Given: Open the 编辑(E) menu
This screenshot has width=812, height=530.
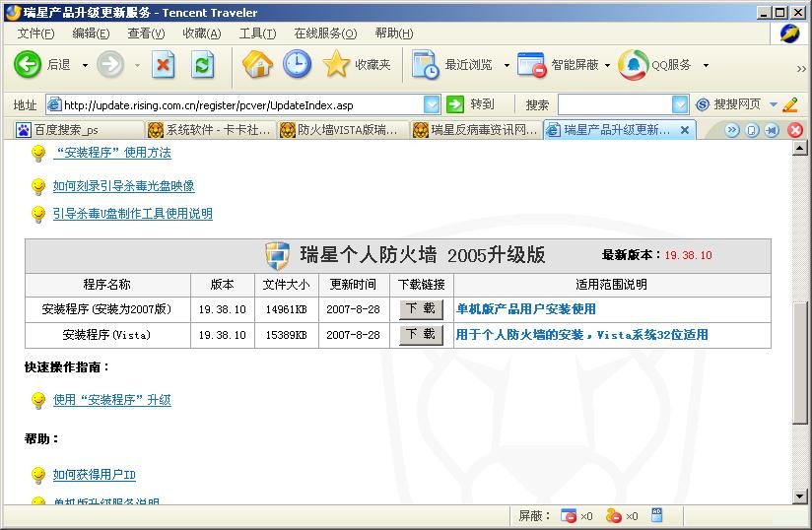Looking at the screenshot, I should point(91,33).
